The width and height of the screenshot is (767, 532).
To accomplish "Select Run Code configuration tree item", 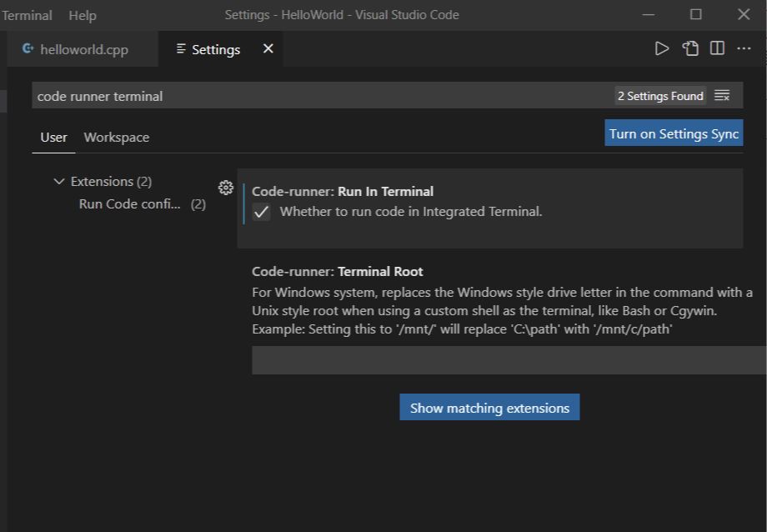I will 143,204.
